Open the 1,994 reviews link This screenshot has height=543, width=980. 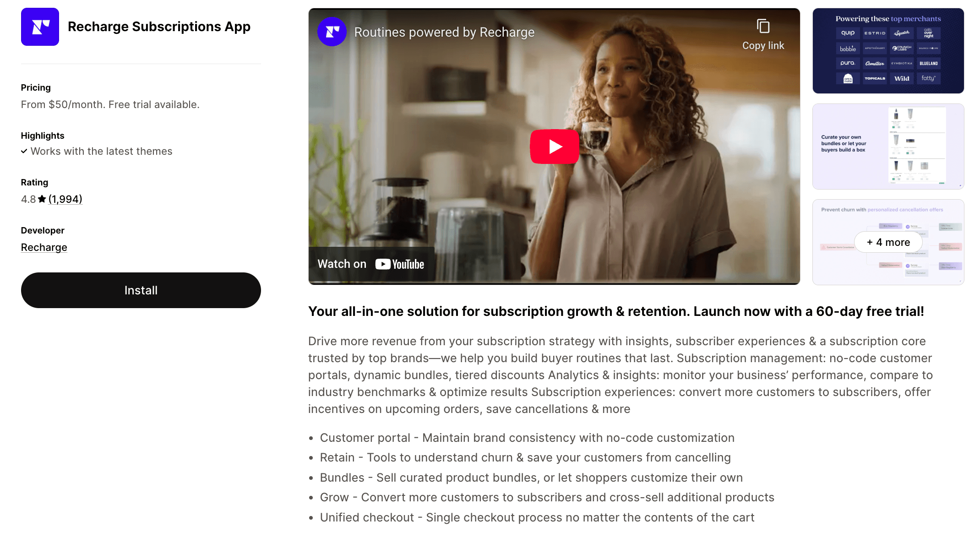65,199
